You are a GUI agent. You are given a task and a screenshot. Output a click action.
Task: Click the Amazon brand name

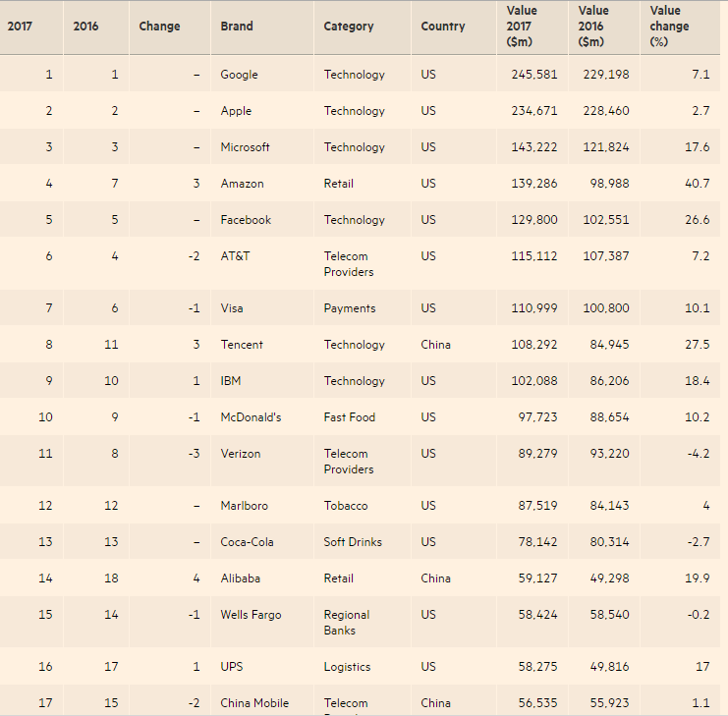242,184
